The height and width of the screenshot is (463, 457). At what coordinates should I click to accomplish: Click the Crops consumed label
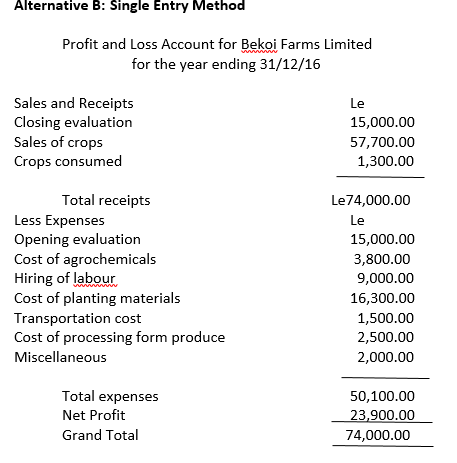point(68,161)
